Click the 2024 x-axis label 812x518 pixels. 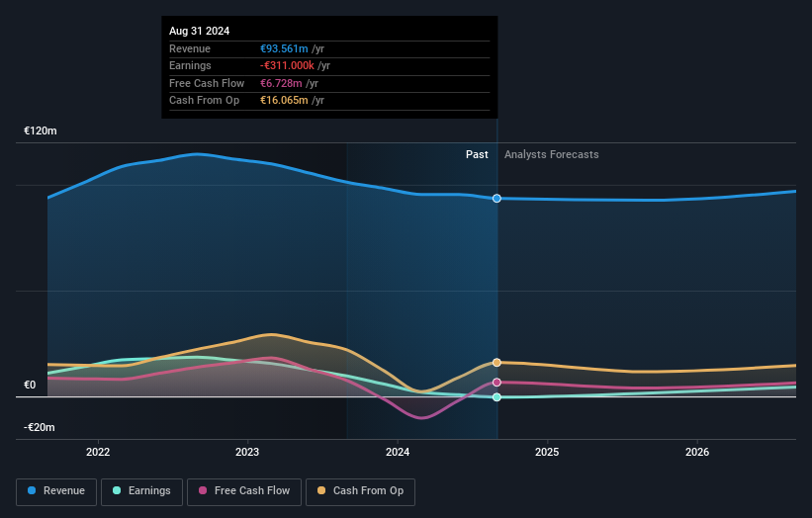tap(398, 452)
